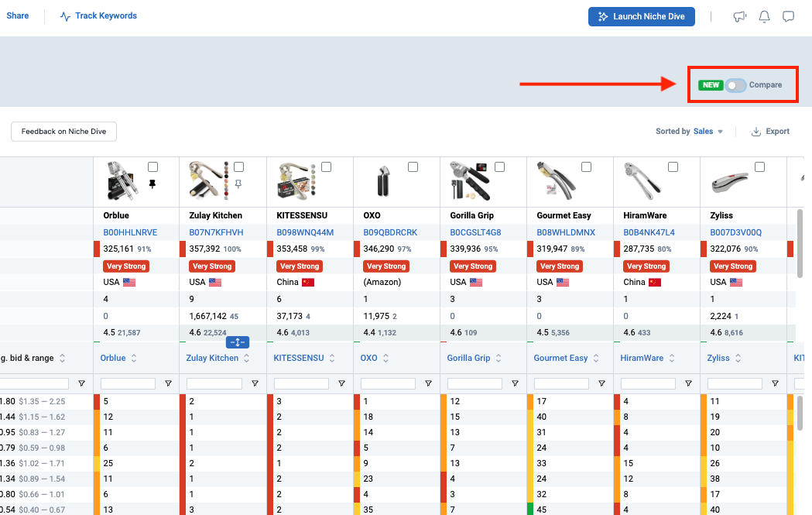This screenshot has height=515, width=812.
Task: Sort by the Zyliss column arrows
Action: [x=738, y=358]
